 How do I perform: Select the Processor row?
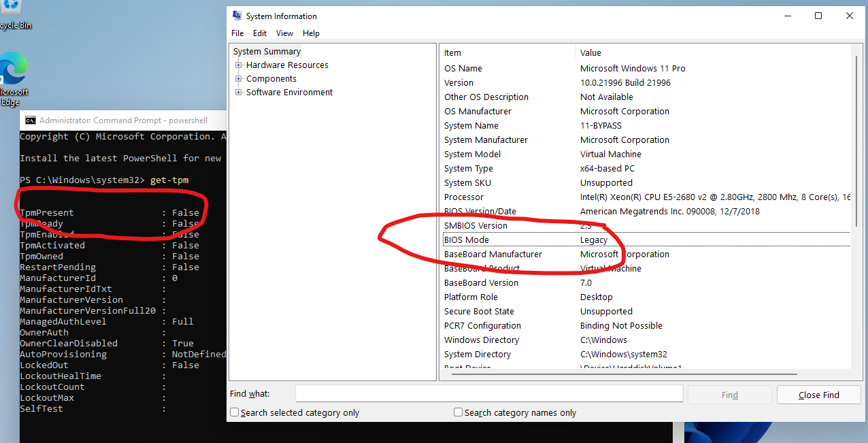pyautogui.click(x=645, y=197)
